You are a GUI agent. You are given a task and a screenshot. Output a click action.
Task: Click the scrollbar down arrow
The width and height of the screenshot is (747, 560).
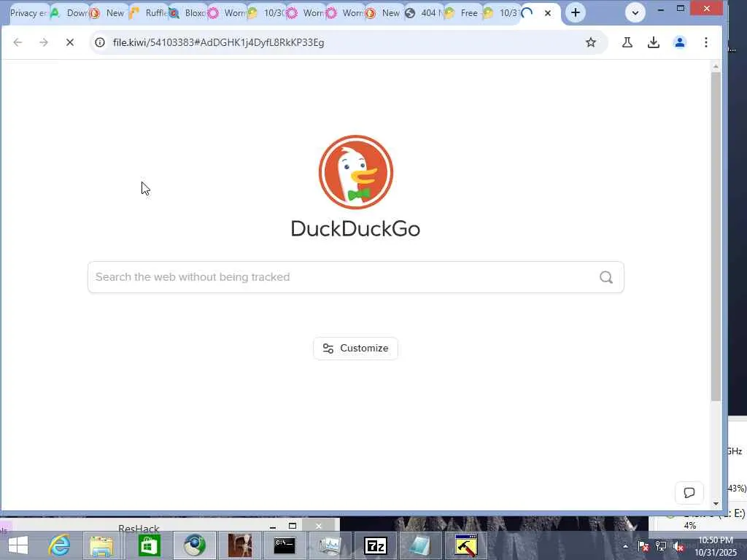pyautogui.click(x=716, y=504)
